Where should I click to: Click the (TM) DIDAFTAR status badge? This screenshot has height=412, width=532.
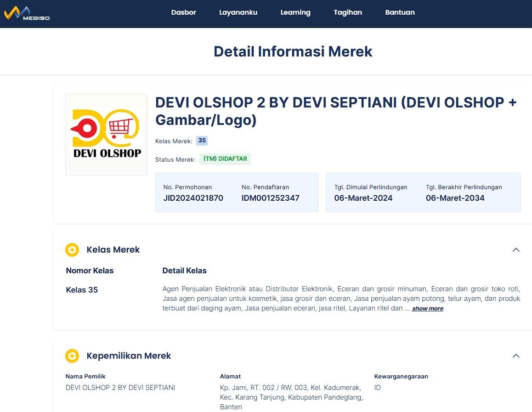click(x=225, y=159)
